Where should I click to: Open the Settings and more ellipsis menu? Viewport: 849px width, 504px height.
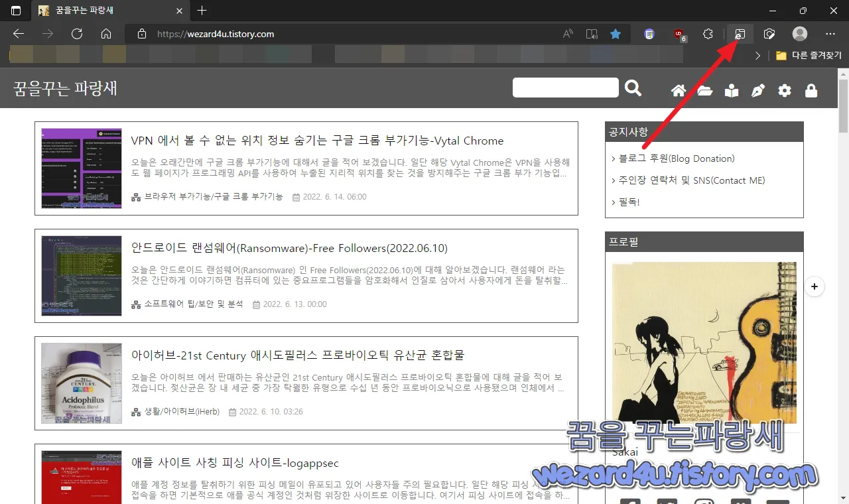830,34
